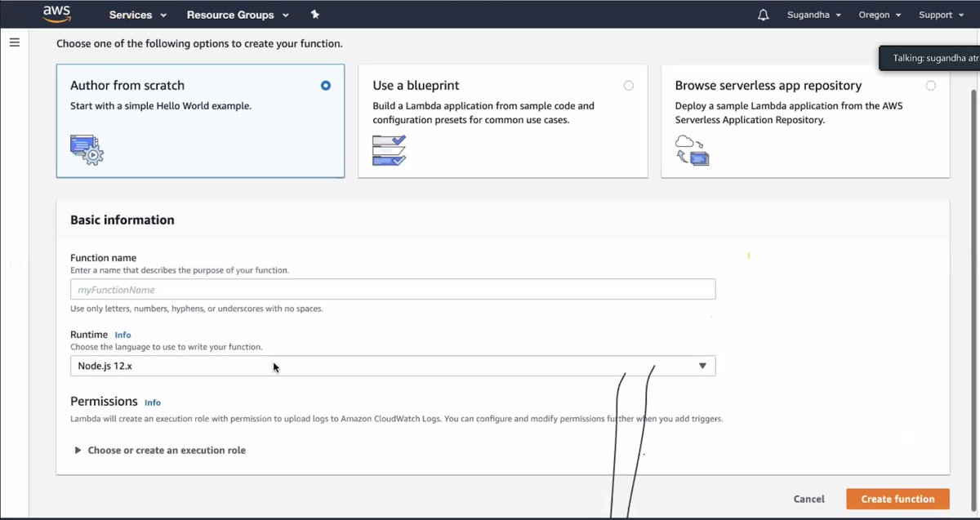Open the AWS home logo
Image resolution: width=980 pixels, height=520 pixels.
(x=57, y=14)
